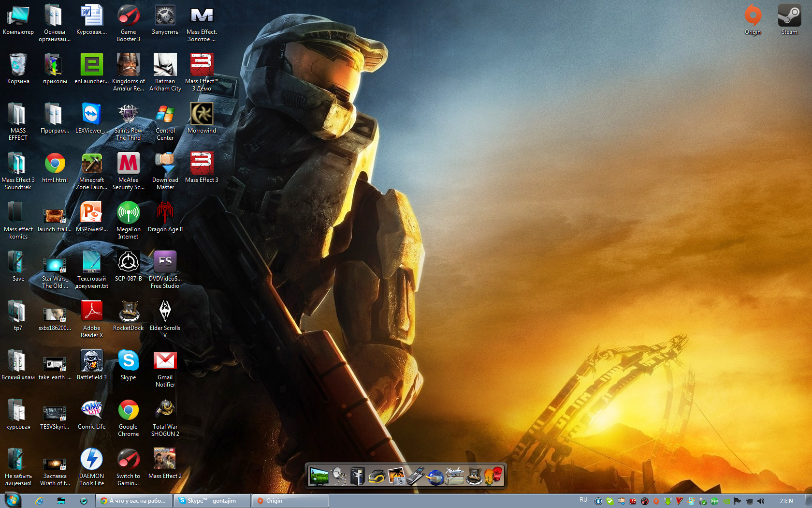Select the Dragon Age II icon
The height and width of the screenshot is (508, 812).
coord(165,217)
